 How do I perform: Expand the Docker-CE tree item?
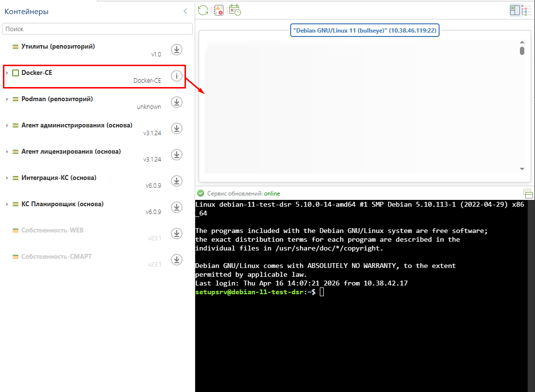pyautogui.click(x=8, y=72)
